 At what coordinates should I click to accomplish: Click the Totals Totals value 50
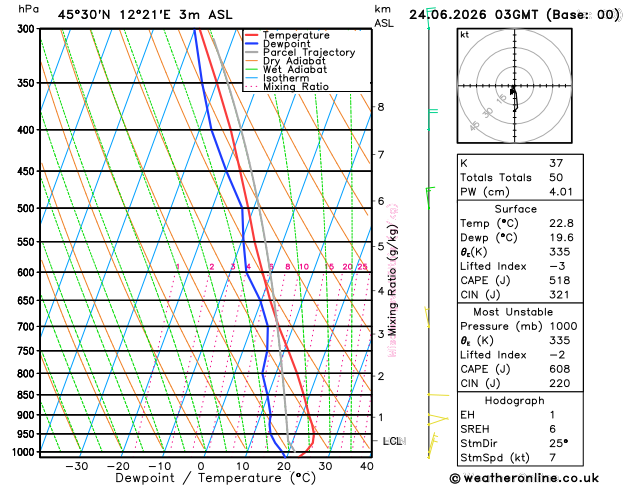click(556, 178)
